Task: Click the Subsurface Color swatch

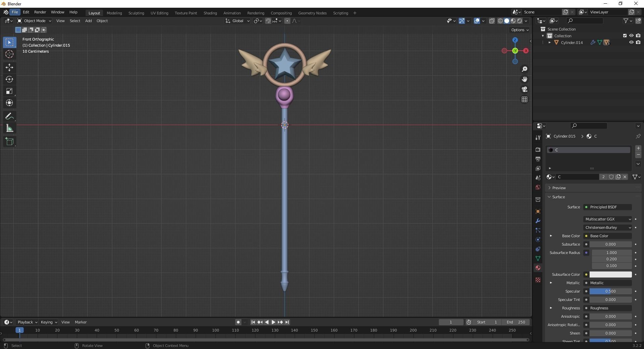Action: [610, 275]
